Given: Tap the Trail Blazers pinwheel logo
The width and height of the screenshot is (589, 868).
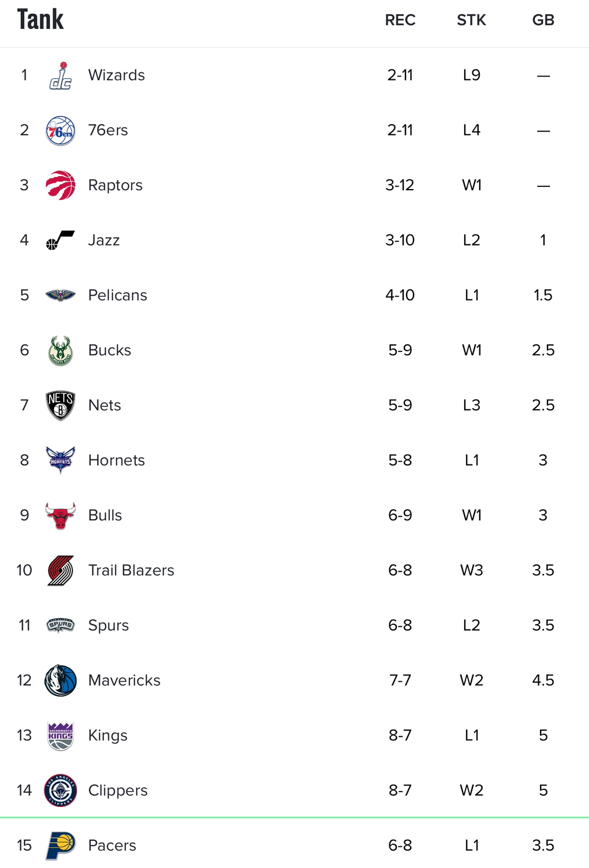Looking at the screenshot, I should 60,570.
